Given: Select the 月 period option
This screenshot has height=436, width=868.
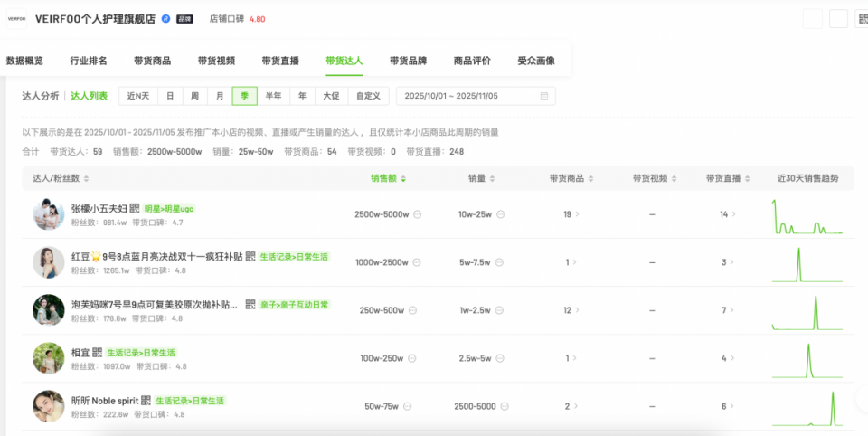Looking at the screenshot, I should 220,96.
